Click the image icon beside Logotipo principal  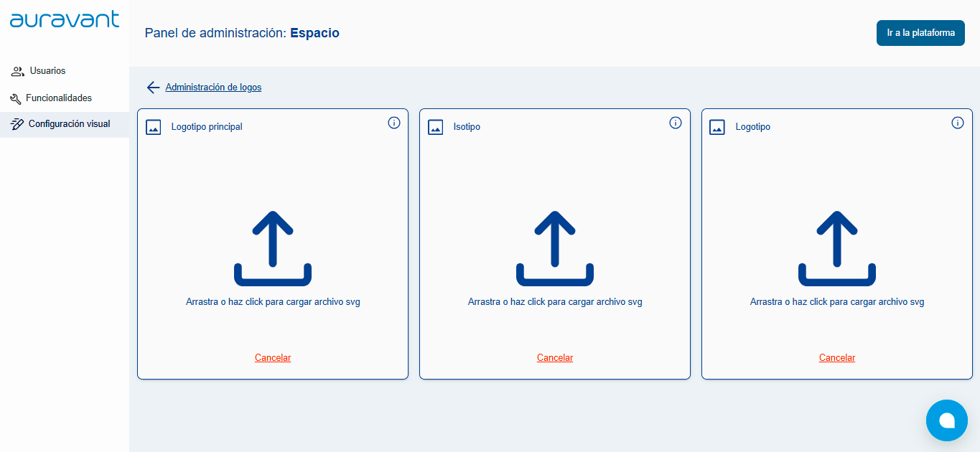[154, 127]
